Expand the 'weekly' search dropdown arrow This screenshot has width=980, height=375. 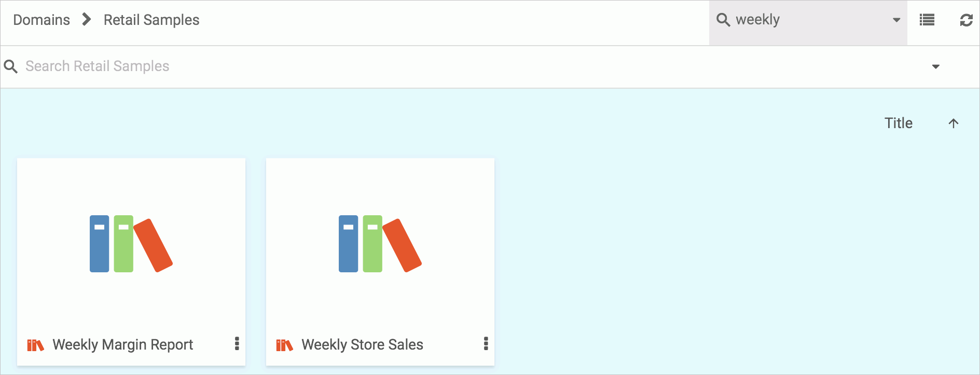click(x=896, y=20)
